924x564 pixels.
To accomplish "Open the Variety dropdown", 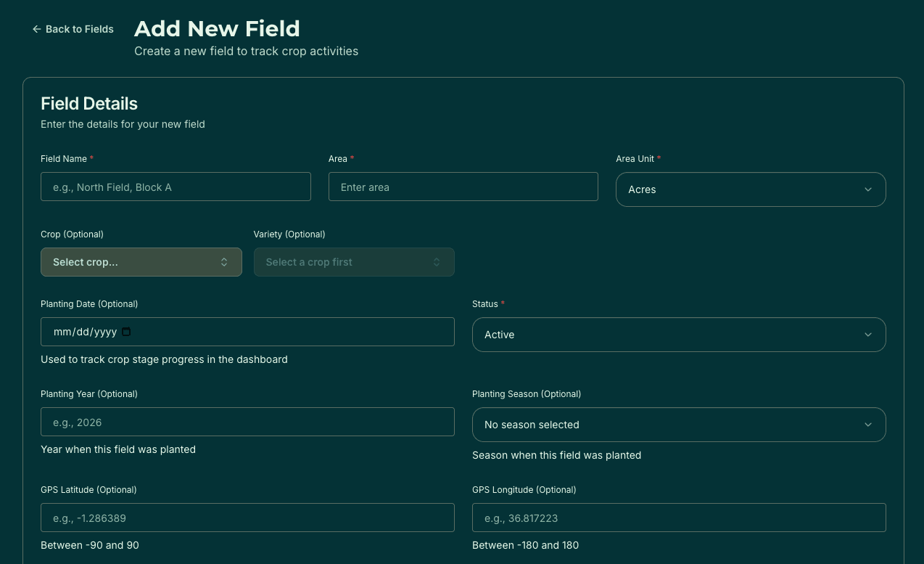I will [354, 262].
